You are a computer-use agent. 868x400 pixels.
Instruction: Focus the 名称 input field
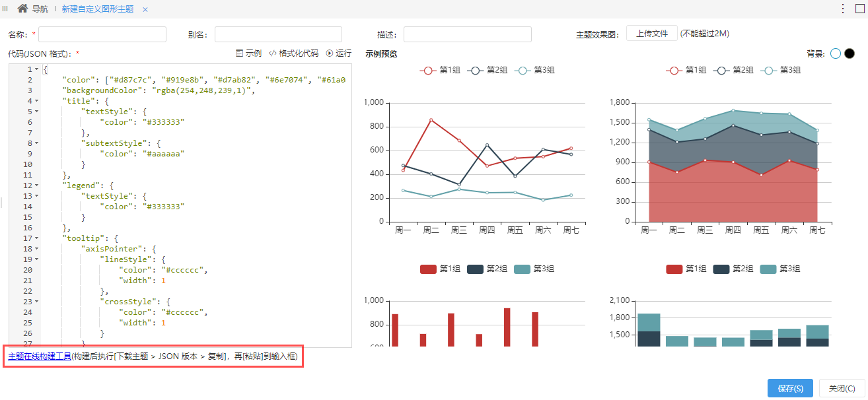point(102,34)
